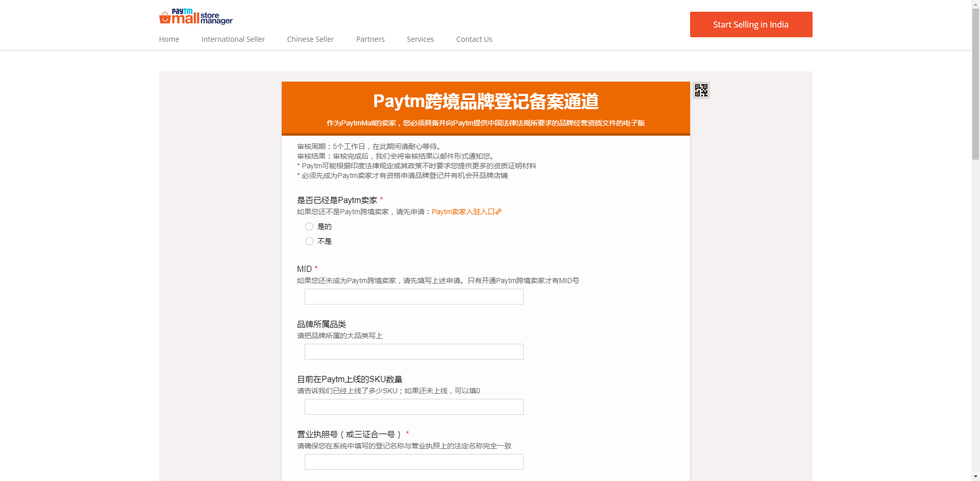Click Contact Us in the navigation

[x=474, y=39]
